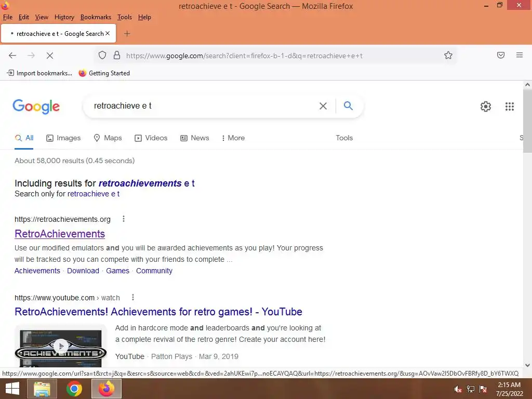Click the Google logo

click(36, 107)
